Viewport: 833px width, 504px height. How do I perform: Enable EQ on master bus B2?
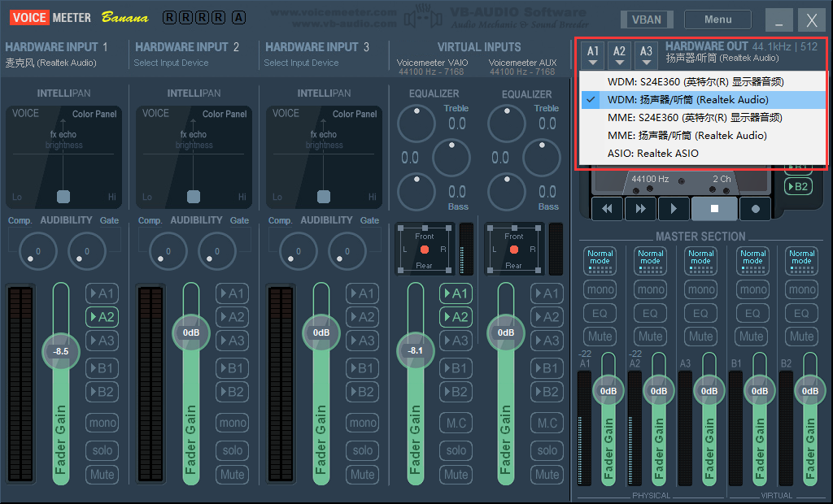tap(801, 313)
